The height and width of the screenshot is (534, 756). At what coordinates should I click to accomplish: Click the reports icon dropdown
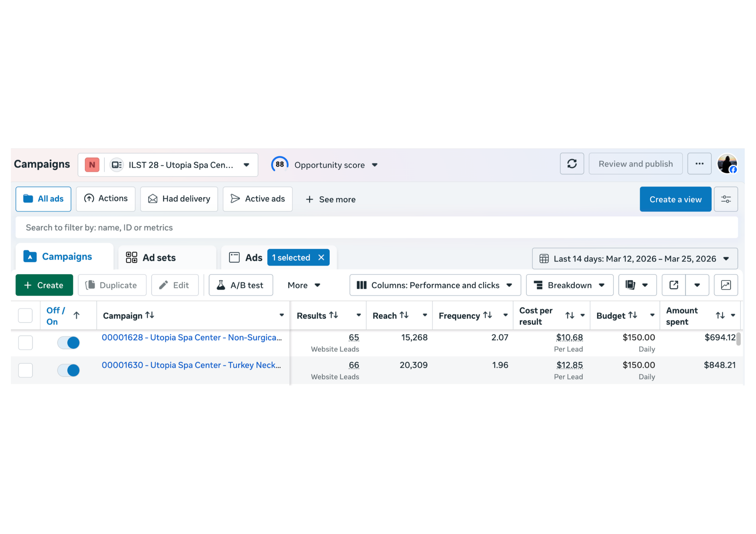pyautogui.click(x=637, y=285)
